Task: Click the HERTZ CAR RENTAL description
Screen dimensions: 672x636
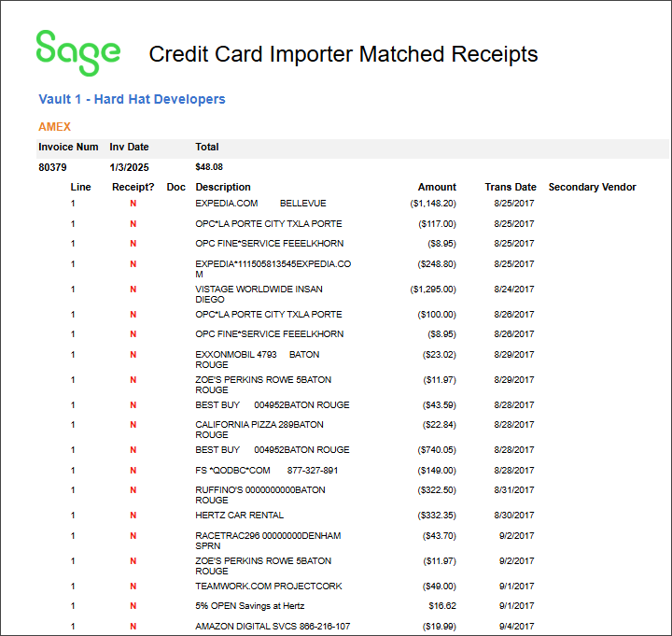Action: coord(240,516)
